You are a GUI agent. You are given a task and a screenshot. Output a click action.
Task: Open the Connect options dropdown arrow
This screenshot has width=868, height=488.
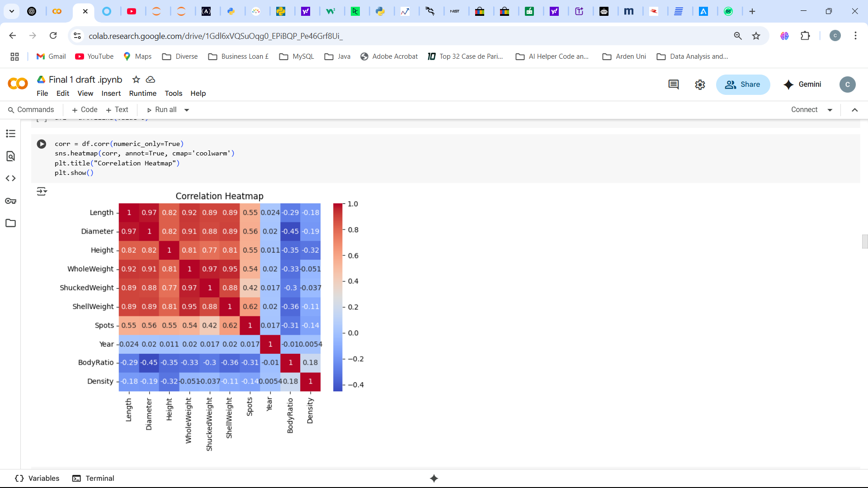tap(830, 110)
